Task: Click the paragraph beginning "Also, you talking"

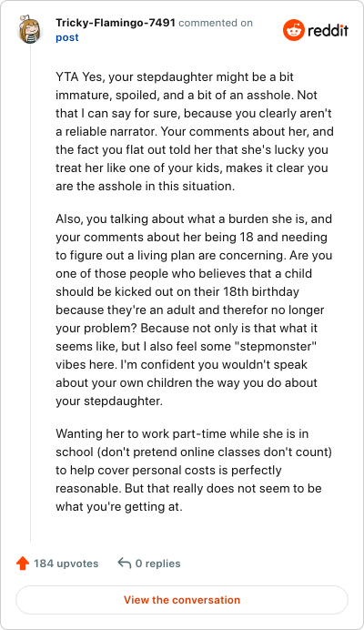Action: coord(194,310)
